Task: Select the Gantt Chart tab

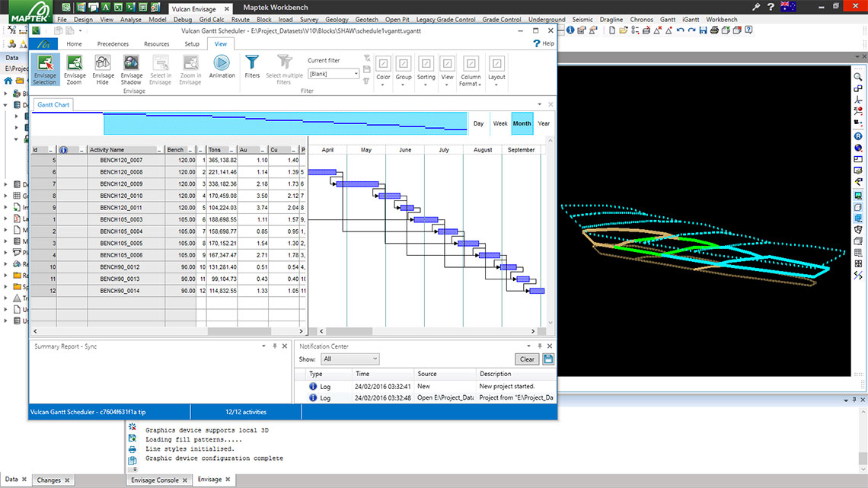Action: pos(53,104)
